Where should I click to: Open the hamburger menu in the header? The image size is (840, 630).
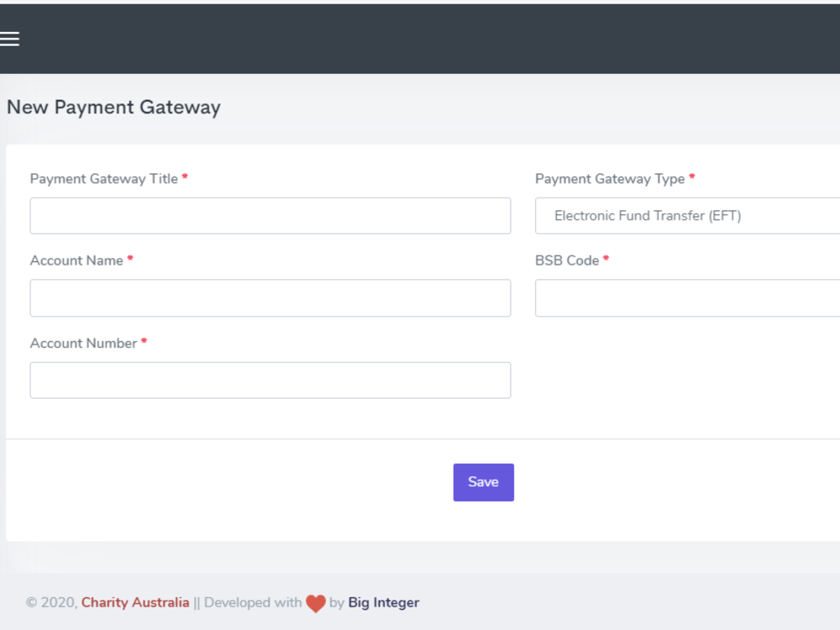(x=9, y=39)
